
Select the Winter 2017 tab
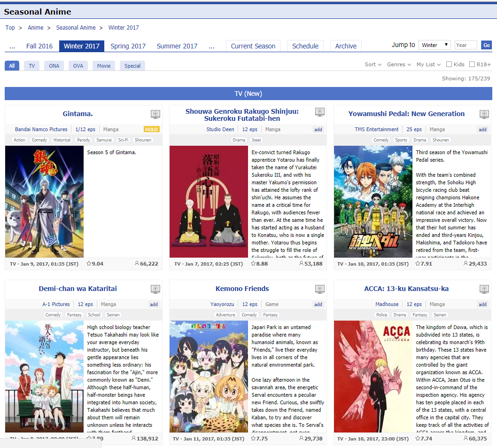pos(81,47)
